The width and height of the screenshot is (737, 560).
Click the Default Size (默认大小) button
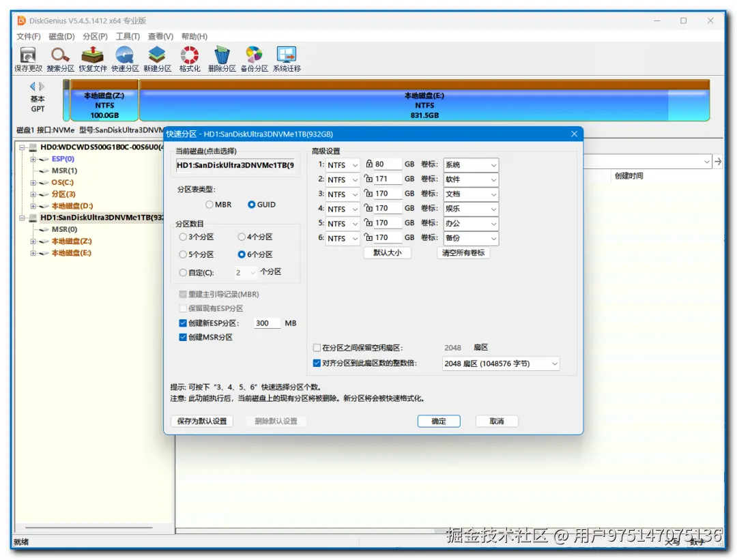click(388, 253)
